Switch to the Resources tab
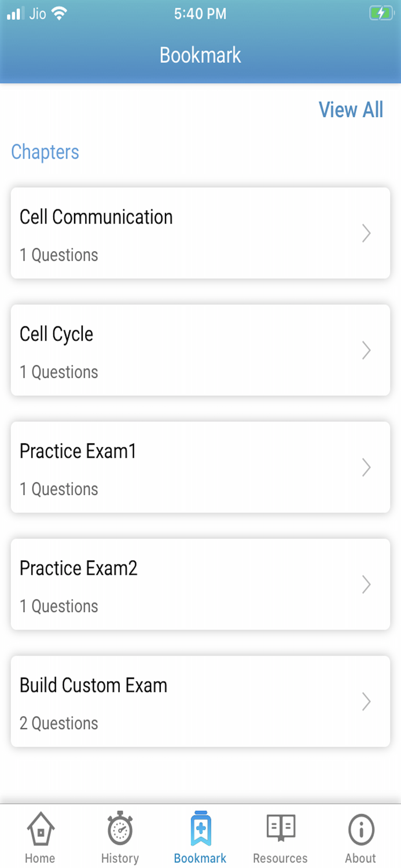Screen dimensions: 401x868 [x=280, y=836]
